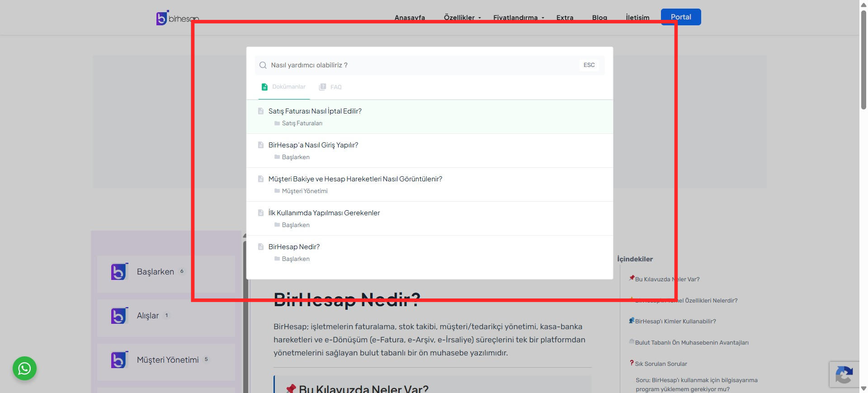
Task: Click the scrollbar up arrow
Action: (863, 4)
